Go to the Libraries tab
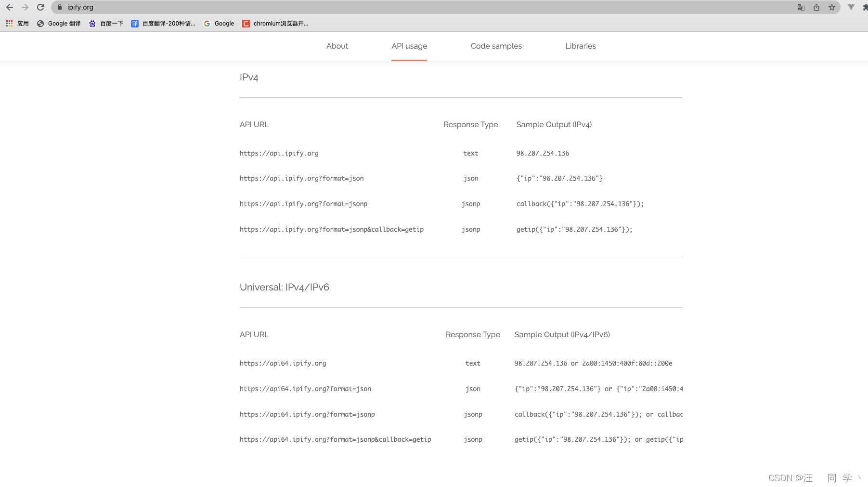Image resolution: width=868 pixels, height=487 pixels. click(581, 46)
